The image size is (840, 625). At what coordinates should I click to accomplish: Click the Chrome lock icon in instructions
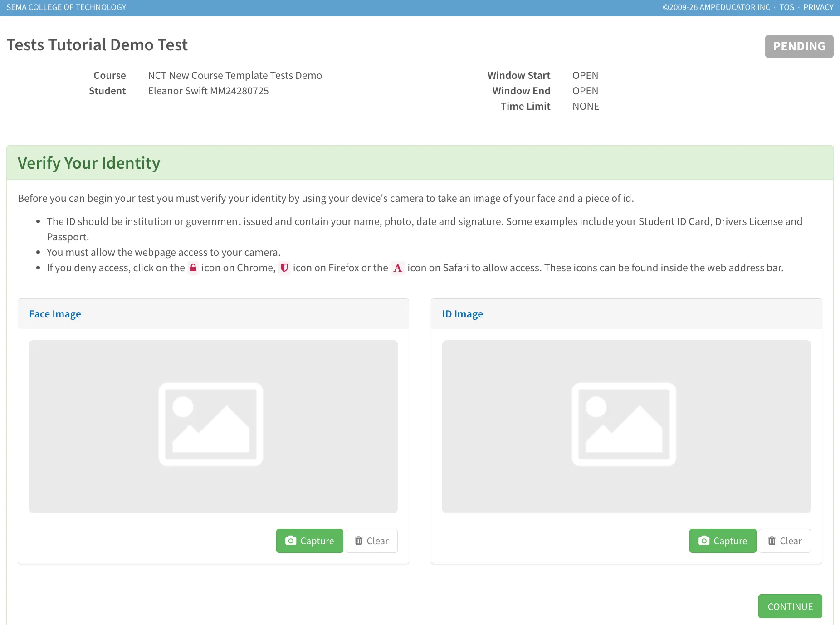coord(193,268)
